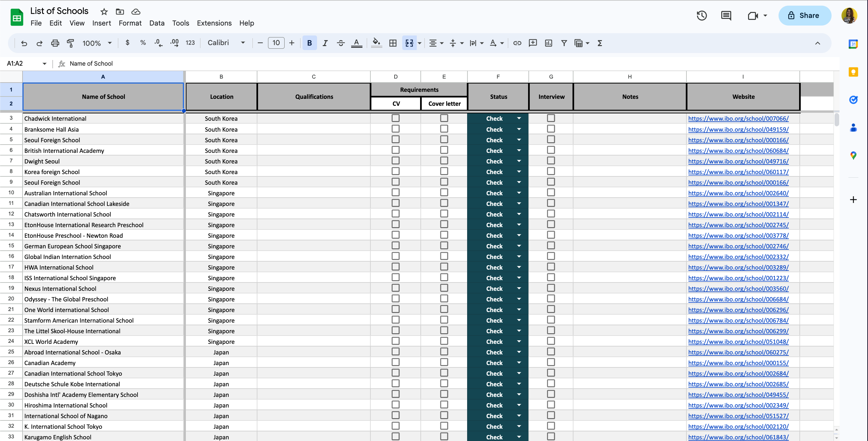Click the paint format icon

coord(71,43)
